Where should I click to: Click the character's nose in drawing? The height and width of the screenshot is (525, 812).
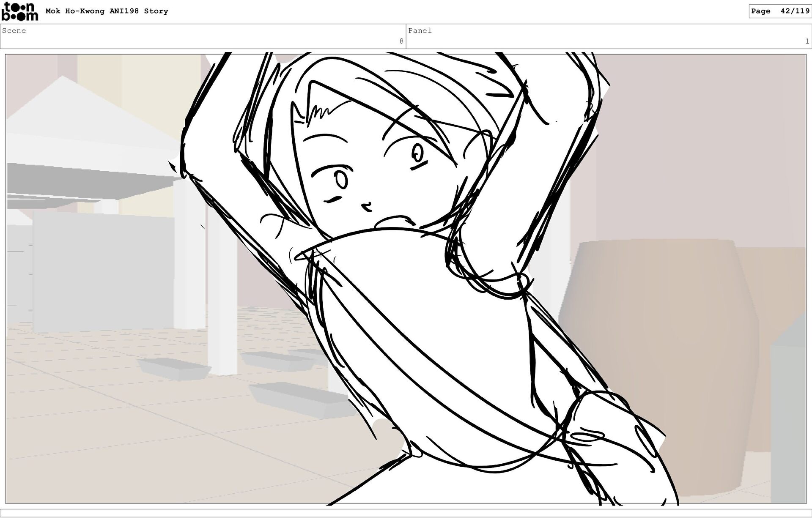point(367,207)
